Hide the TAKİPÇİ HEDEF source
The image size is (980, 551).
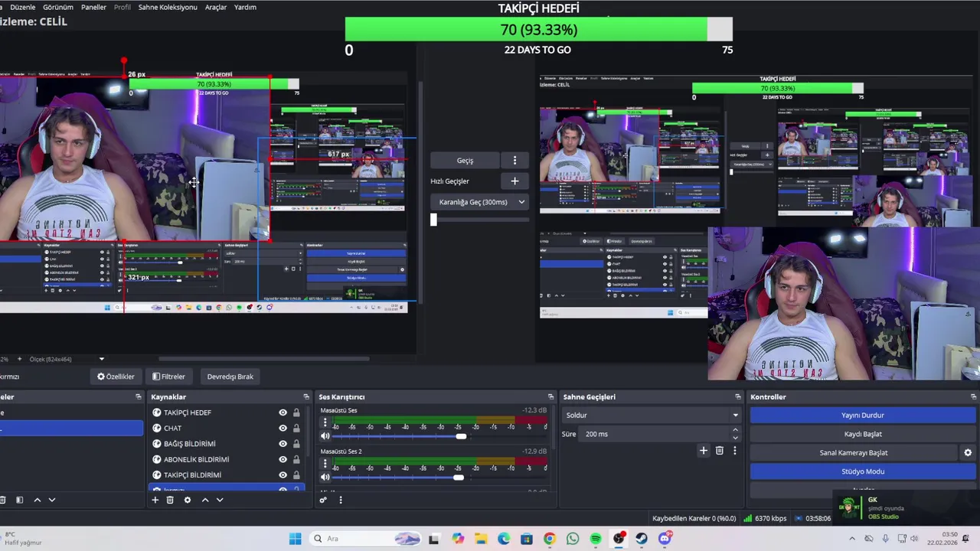283,412
